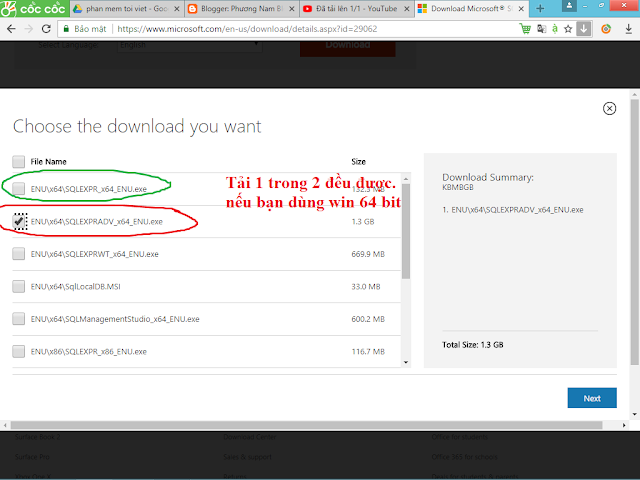Check SQLEXPRWT_x64_ENU.exe checkbox
640x480 pixels.
coord(18,254)
